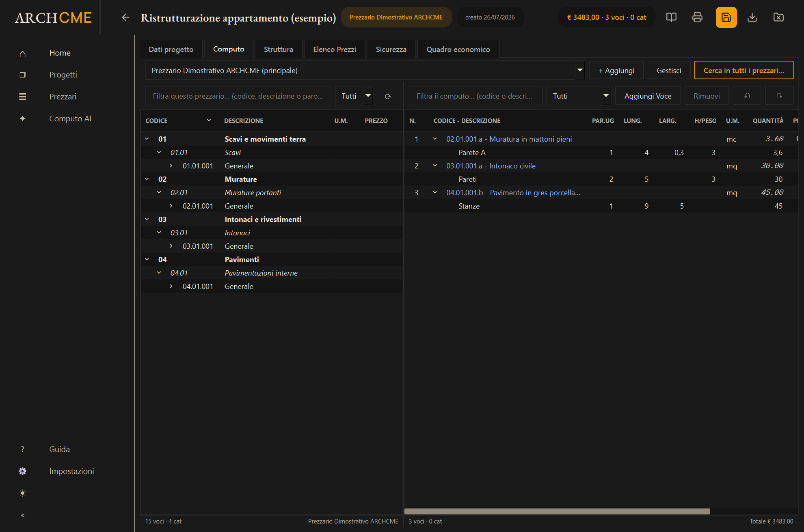Click the 03.01.001.a Intonaco civile link

491,166
